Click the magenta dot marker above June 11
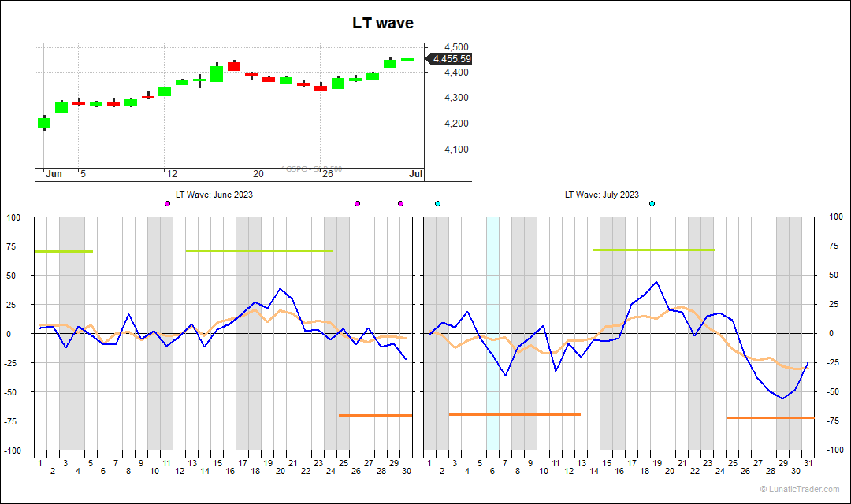Image resolution: width=851 pixels, height=504 pixels. pyautogui.click(x=167, y=203)
